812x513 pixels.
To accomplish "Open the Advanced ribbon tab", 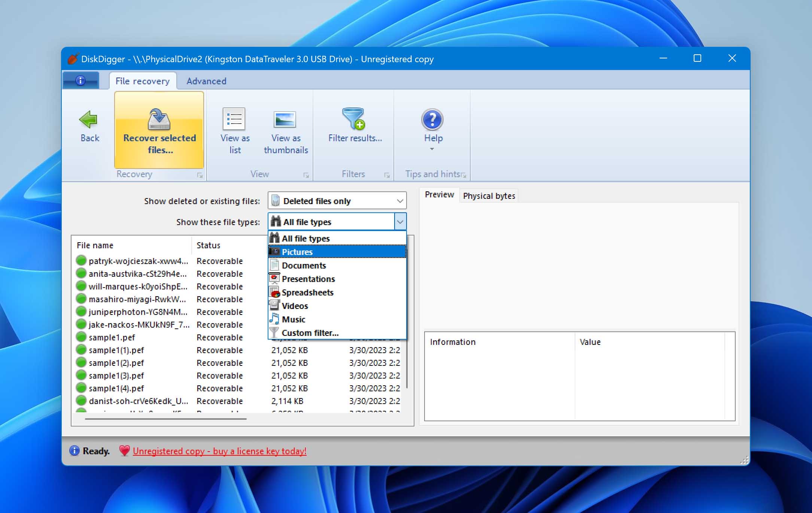I will pyautogui.click(x=206, y=81).
